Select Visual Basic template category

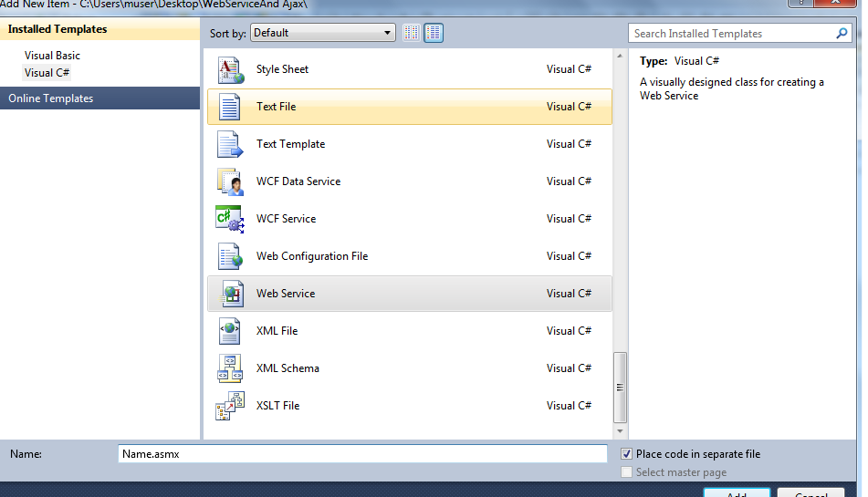pos(52,56)
